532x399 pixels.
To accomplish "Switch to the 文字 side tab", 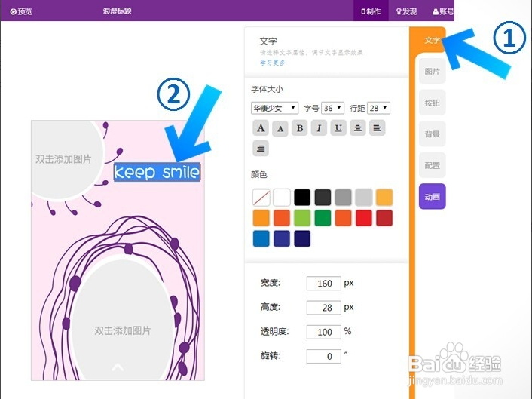I will tap(432, 41).
